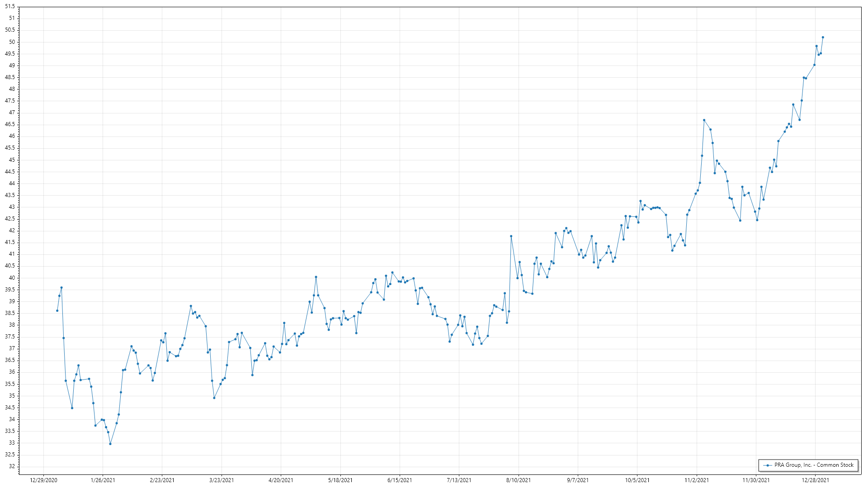The height and width of the screenshot is (488, 868).
Task: Click the PRA Group, Inc. legend label
Action: pyautogui.click(x=814, y=465)
